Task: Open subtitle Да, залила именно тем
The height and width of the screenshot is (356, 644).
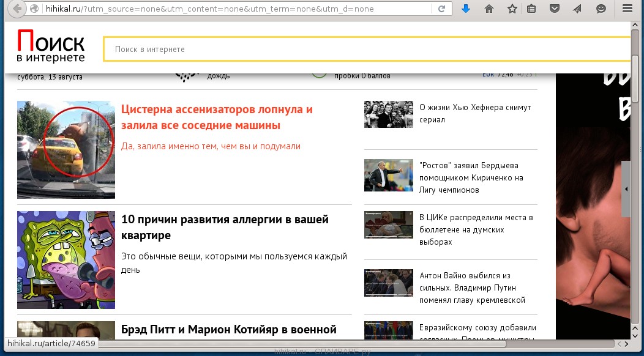Action: point(211,146)
